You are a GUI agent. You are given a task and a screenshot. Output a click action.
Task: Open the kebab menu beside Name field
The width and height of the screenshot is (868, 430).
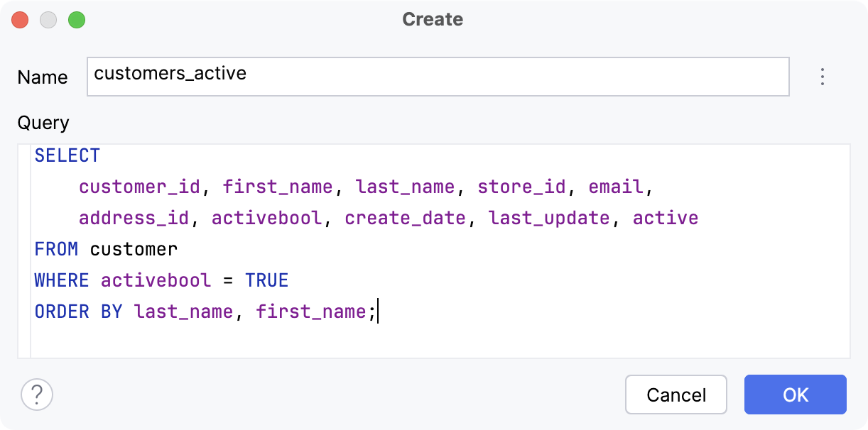tap(822, 77)
